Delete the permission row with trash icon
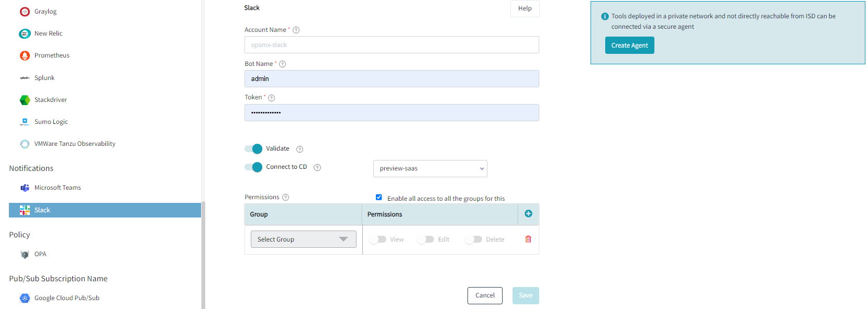 coord(528,239)
